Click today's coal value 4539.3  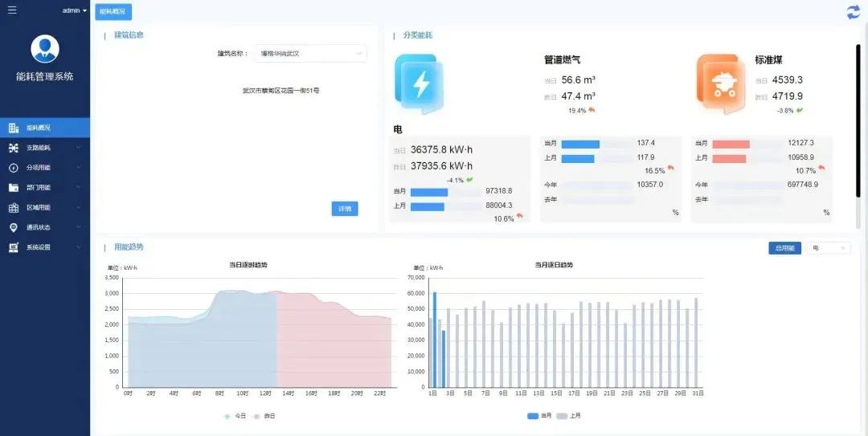(787, 79)
